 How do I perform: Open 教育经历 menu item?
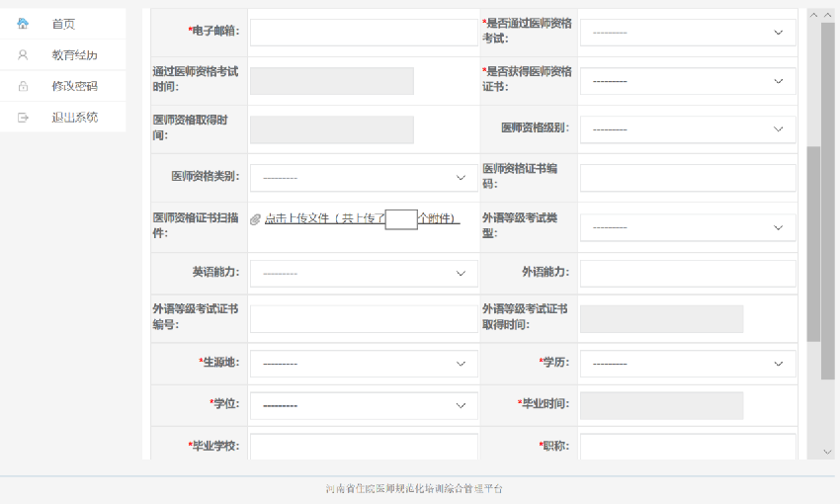pos(63,55)
